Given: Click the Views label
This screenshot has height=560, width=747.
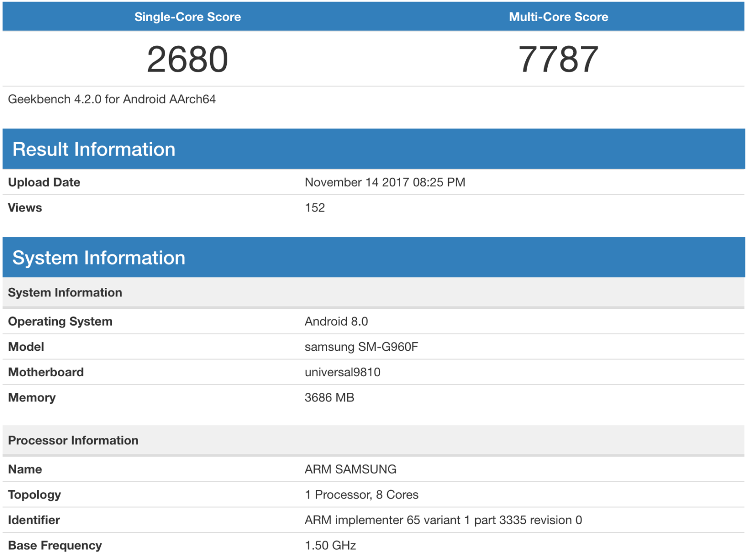Looking at the screenshot, I should [x=25, y=208].
